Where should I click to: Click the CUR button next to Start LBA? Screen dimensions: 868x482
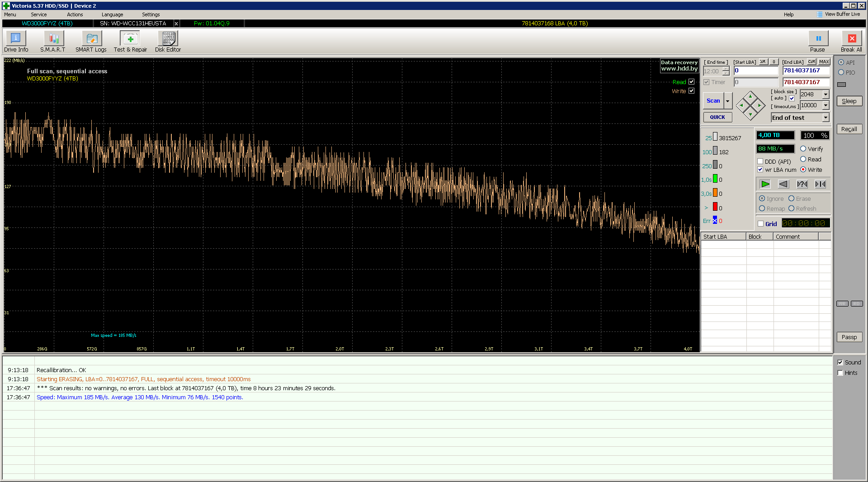763,62
